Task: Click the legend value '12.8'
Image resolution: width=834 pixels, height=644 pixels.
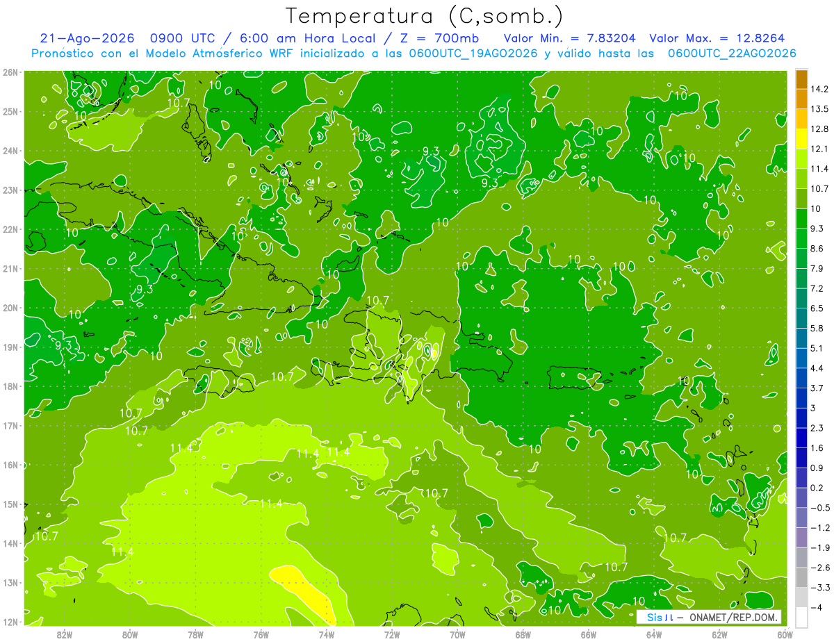Action: click(x=819, y=129)
